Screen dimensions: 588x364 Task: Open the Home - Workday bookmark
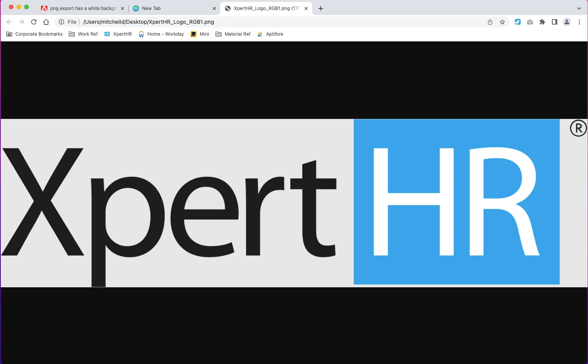coord(161,34)
